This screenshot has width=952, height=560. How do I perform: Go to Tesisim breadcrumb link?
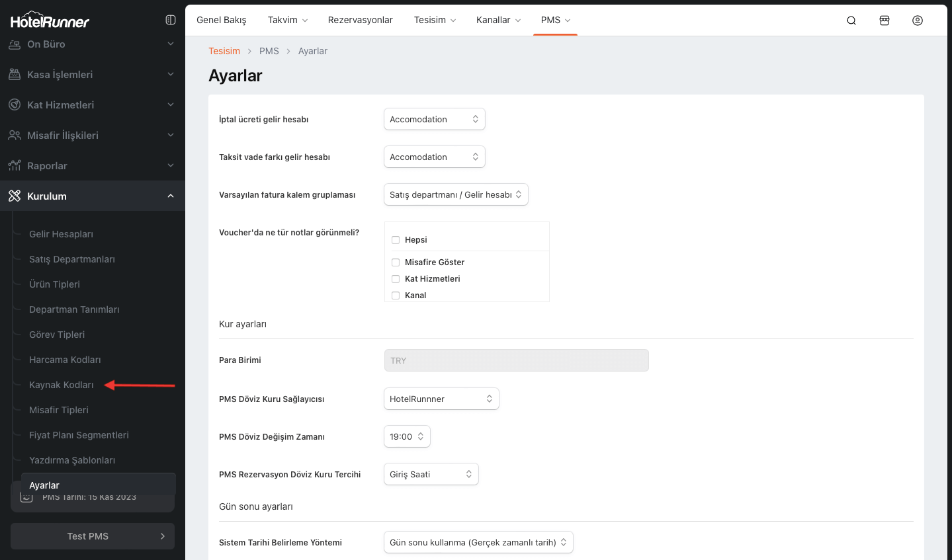pyautogui.click(x=224, y=51)
